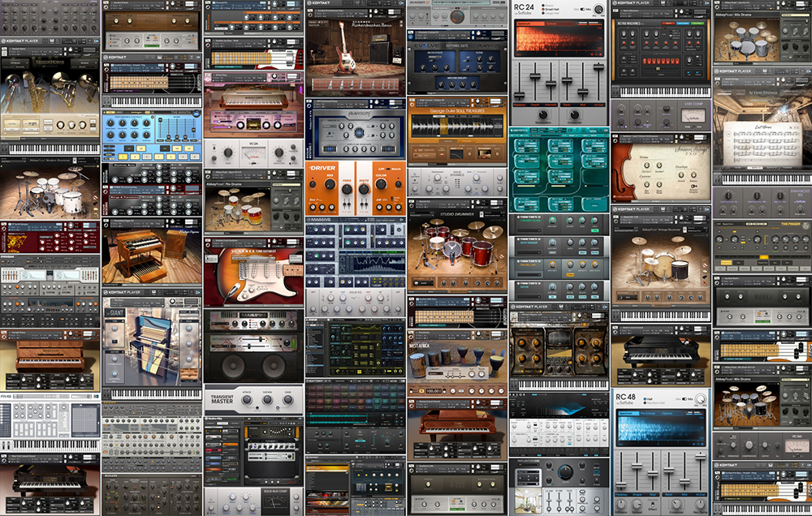812x516 pixels.
Task: Click the Solid Bus Comp needle meter
Action: coord(275,503)
